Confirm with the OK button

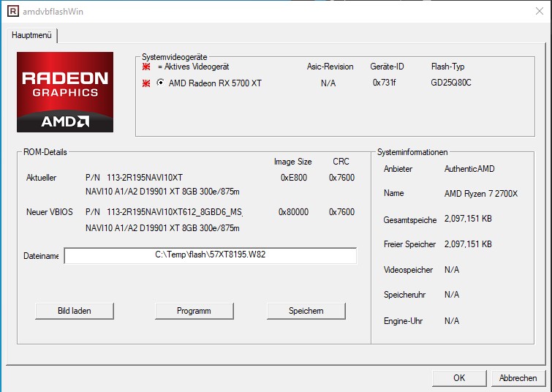(x=459, y=378)
